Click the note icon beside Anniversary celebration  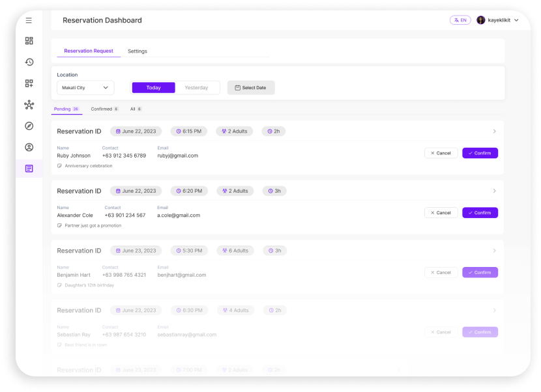59,166
